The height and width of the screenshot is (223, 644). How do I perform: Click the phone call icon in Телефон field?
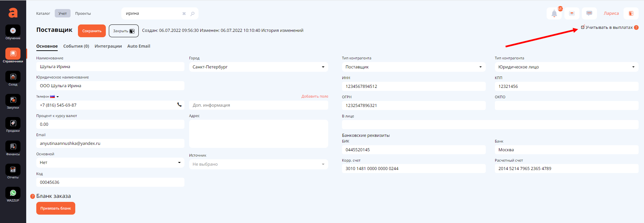coord(179,105)
